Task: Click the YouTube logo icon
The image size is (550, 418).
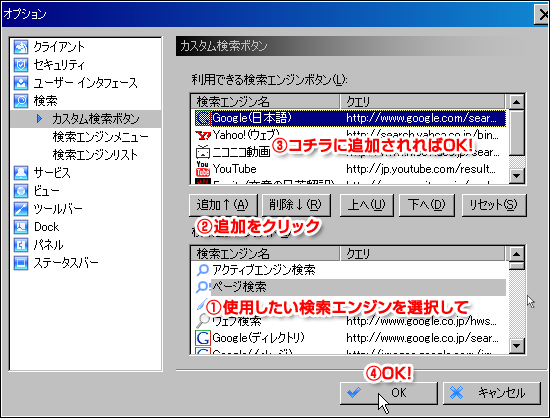Action: click(x=202, y=169)
